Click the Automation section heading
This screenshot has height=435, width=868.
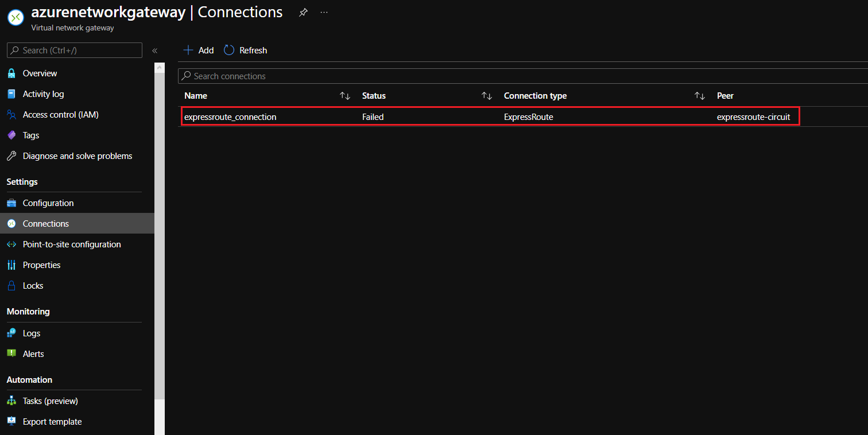tap(29, 380)
